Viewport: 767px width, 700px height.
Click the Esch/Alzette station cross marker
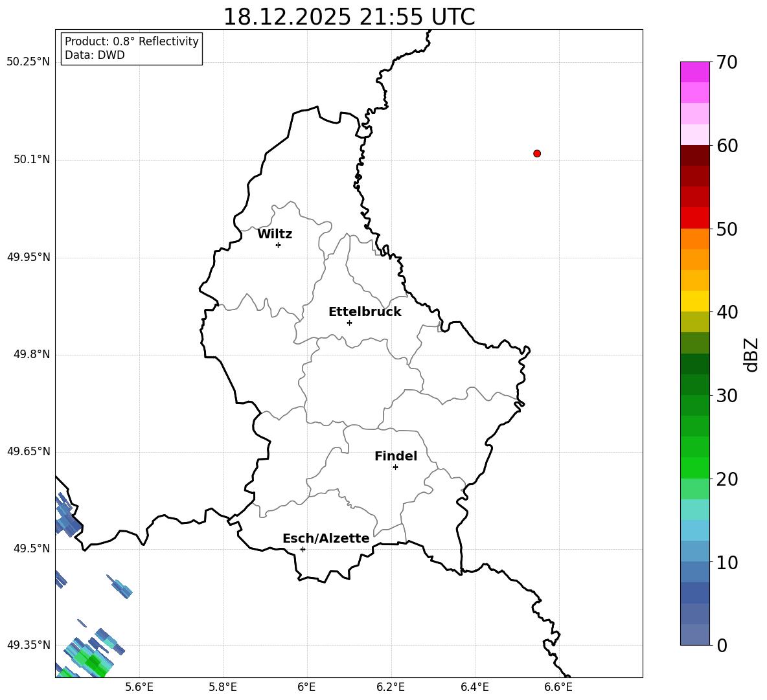pyautogui.click(x=303, y=549)
